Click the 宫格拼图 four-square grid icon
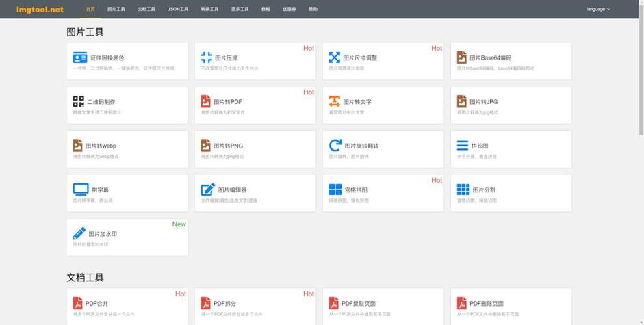Image resolution: width=644 pixels, height=325 pixels. point(335,190)
